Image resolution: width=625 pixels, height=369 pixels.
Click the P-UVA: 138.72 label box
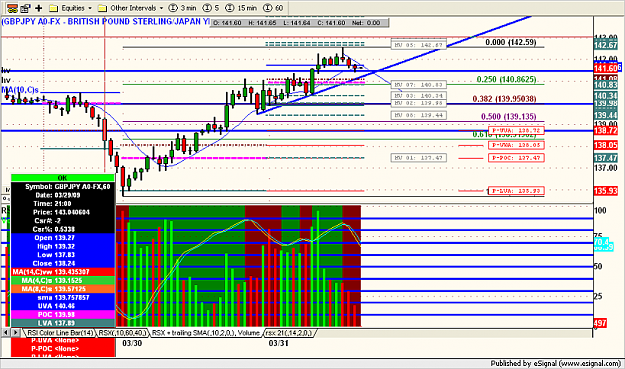(516, 131)
